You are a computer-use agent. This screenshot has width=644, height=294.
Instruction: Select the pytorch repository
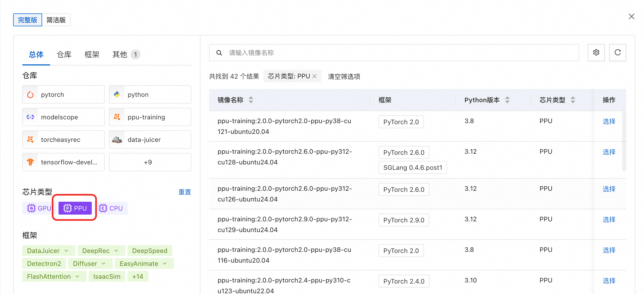(x=63, y=94)
